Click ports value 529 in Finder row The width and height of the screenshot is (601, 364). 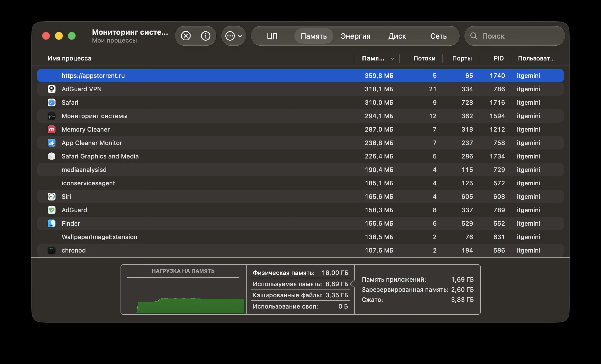[467, 223]
